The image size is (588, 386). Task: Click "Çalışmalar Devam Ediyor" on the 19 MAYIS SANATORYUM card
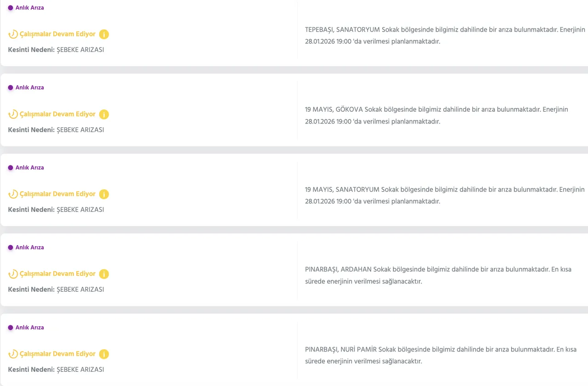coord(57,194)
